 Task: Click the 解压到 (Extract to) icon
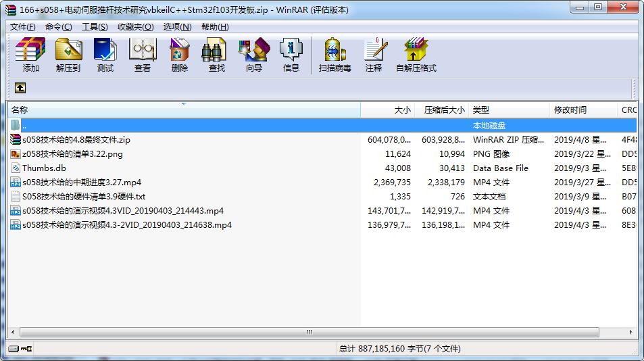pos(68,55)
